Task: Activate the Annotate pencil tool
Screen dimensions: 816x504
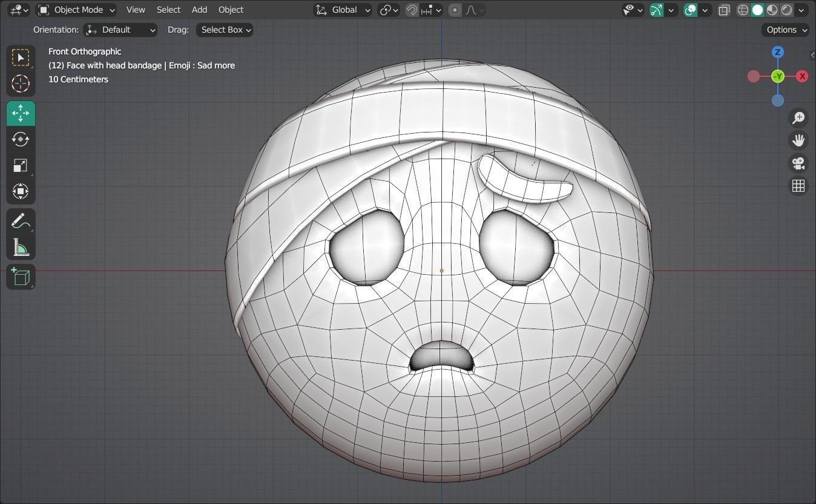Action: 21,221
